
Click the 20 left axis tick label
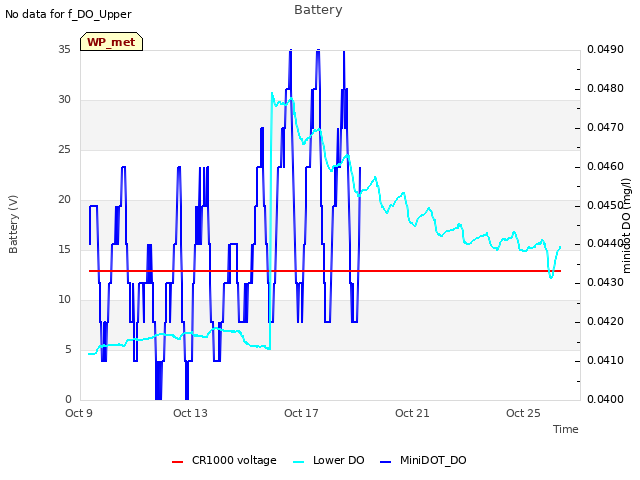(x=64, y=200)
